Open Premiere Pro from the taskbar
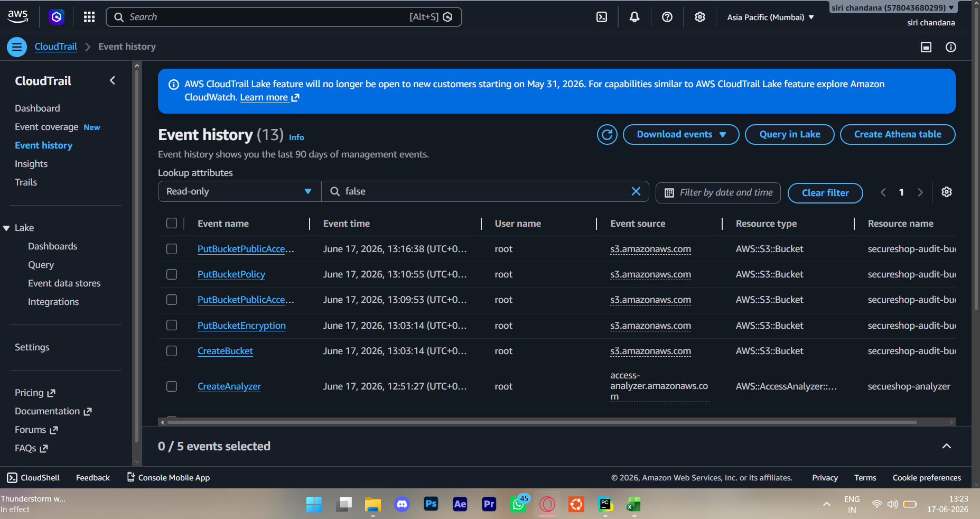This screenshot has height=519, width=980. [489, 504]
